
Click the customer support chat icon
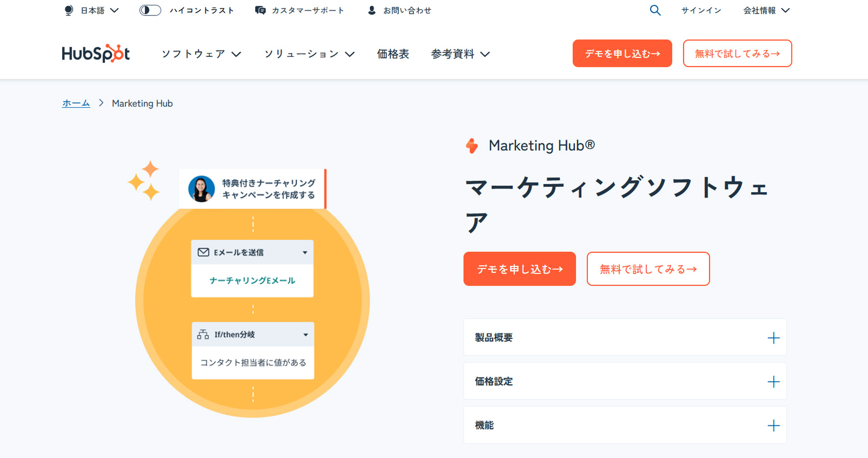(260, 10)
